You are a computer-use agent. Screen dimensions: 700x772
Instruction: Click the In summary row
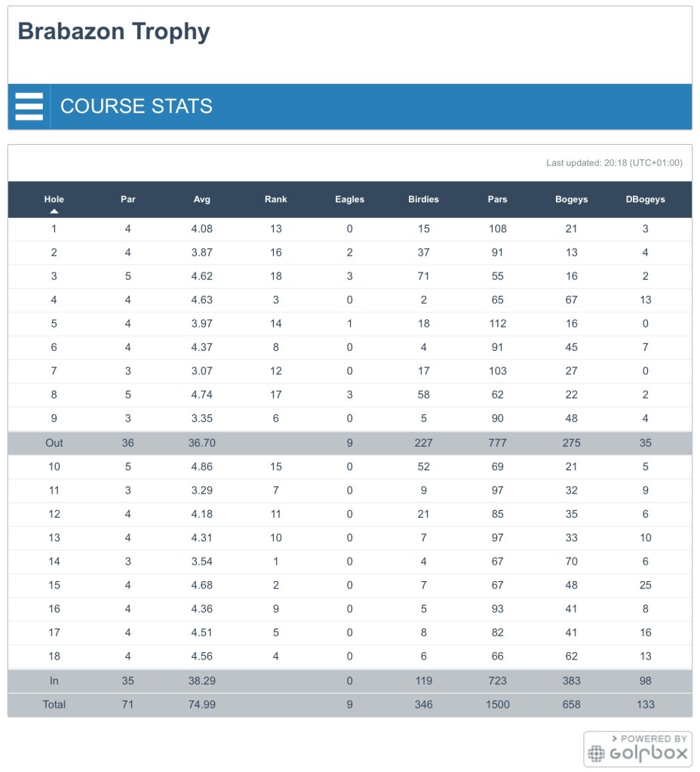point(350,681)
